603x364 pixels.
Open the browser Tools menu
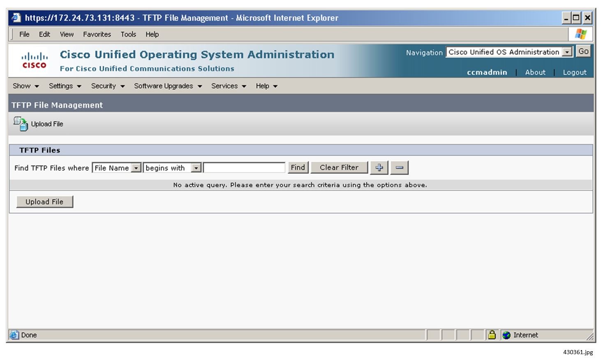128,34
